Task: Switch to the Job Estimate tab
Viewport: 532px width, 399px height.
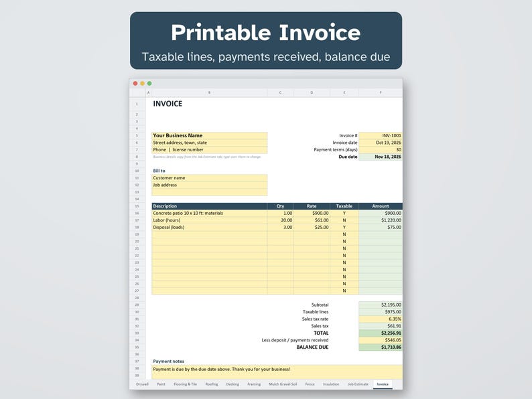Action: (358, 384)
